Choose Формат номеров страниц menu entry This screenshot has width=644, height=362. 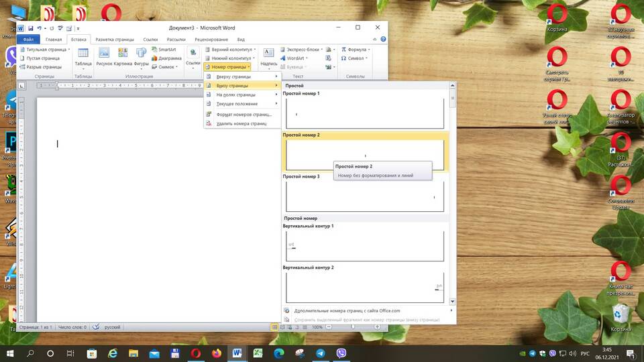click(242, 115)
